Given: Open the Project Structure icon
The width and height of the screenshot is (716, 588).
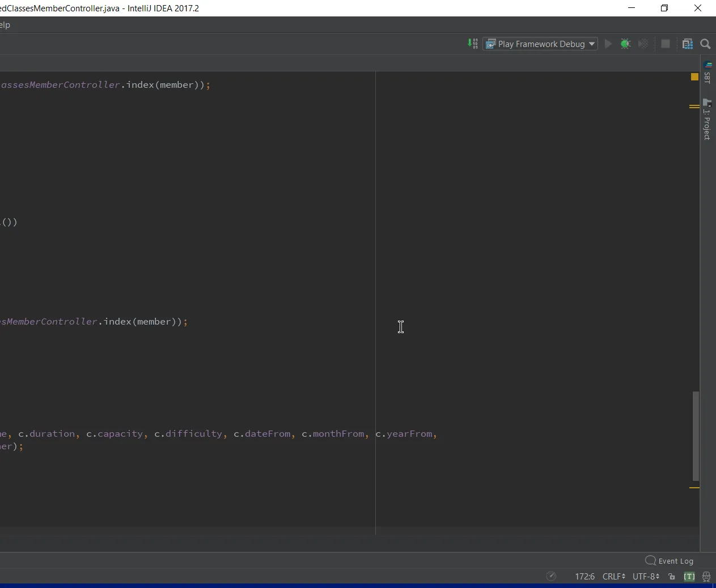Looking at the screenshot, I should pos(688,44).
